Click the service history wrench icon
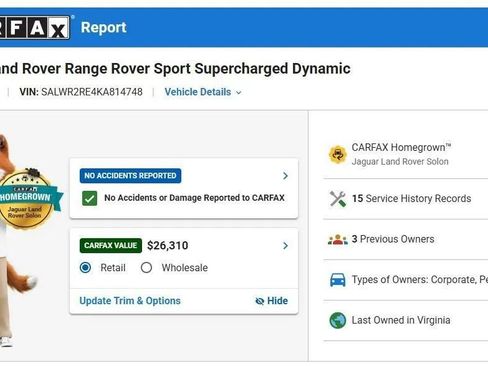 click(x=337, y=199)
